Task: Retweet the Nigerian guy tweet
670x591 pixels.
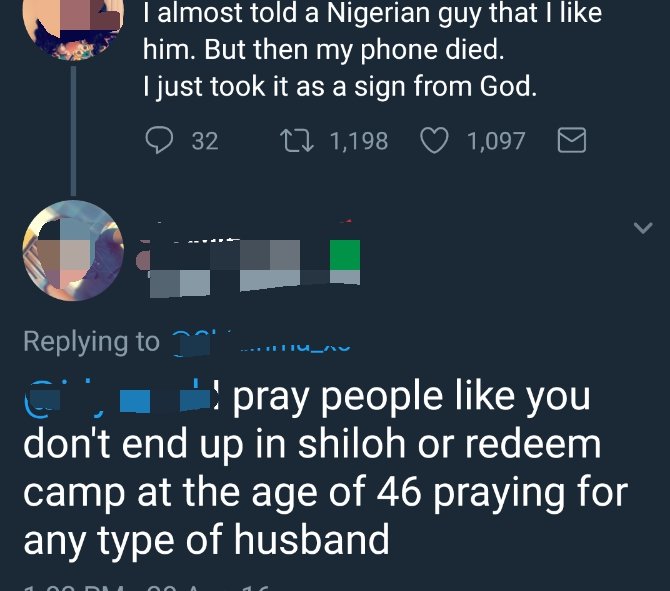Action: [x=297, y=141]
